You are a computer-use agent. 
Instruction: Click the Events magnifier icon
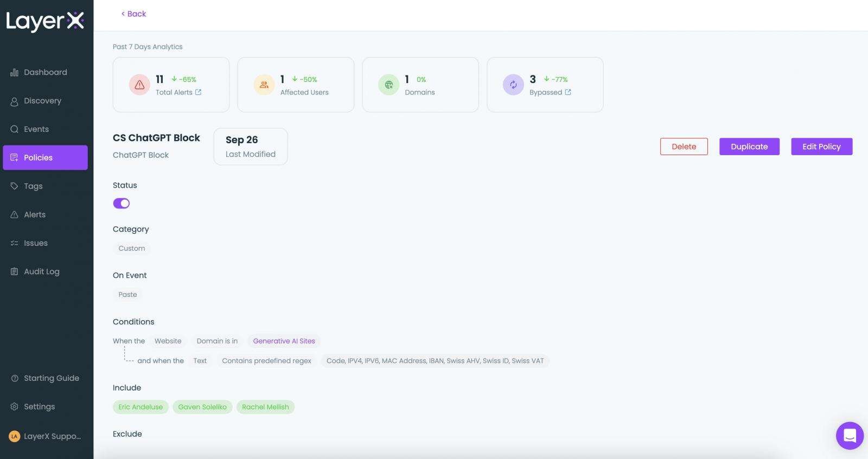coord(14,129)
